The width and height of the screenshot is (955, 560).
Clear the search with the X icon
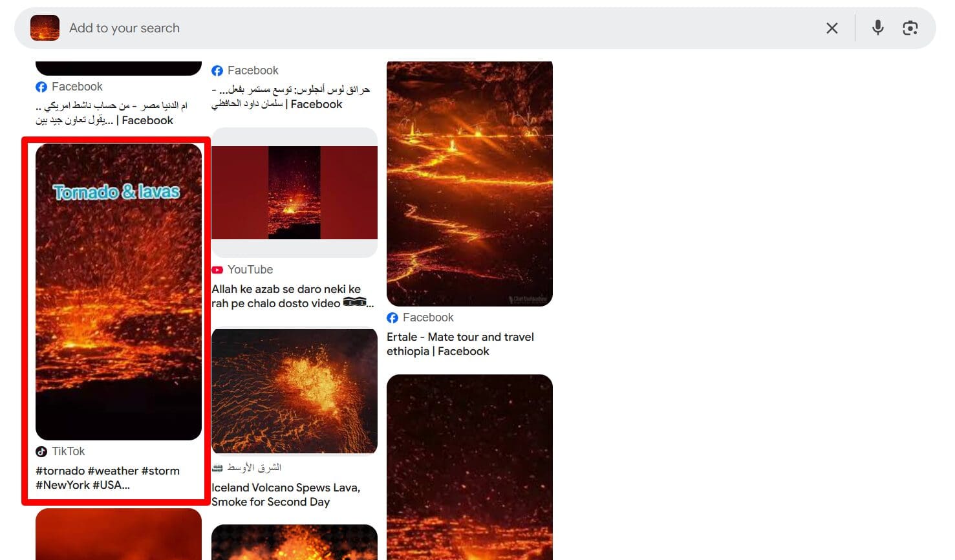(832, 28)
